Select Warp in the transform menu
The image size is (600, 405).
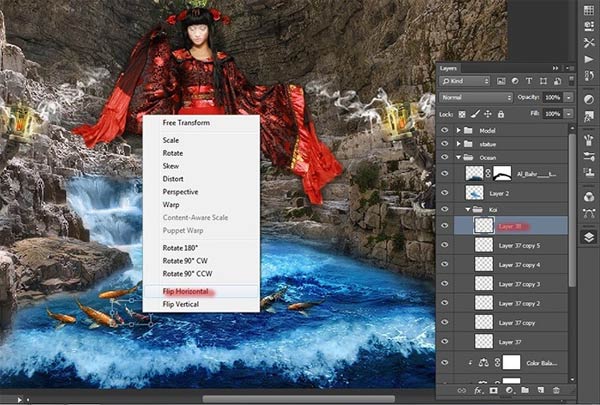click(171, 205)
